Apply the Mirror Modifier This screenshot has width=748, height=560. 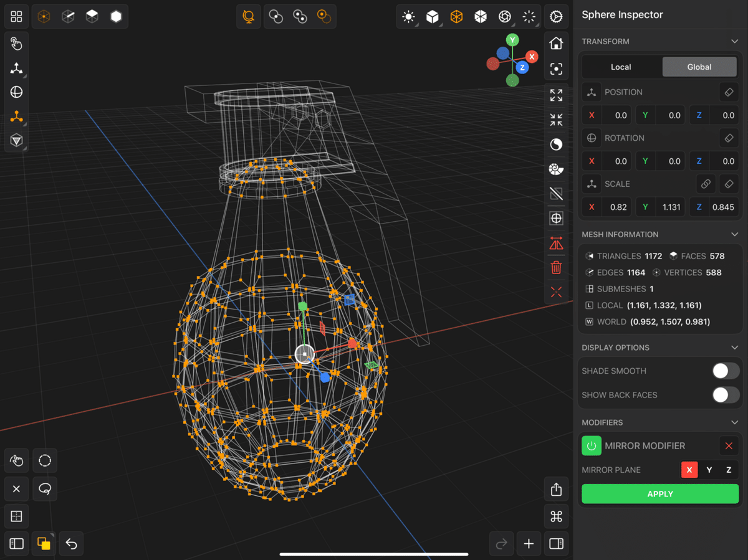tap(659, 493)
